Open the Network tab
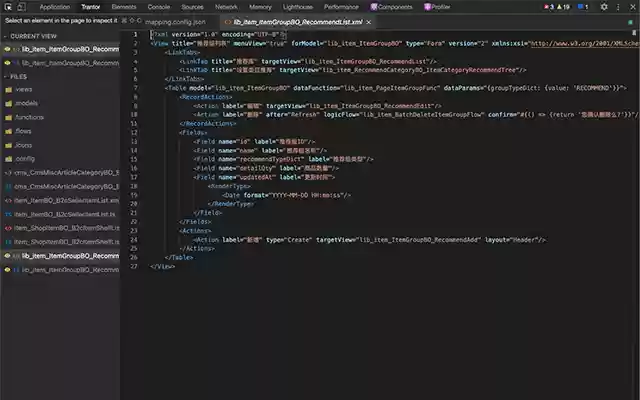The image size is (640, 400). tap(226, 7)
